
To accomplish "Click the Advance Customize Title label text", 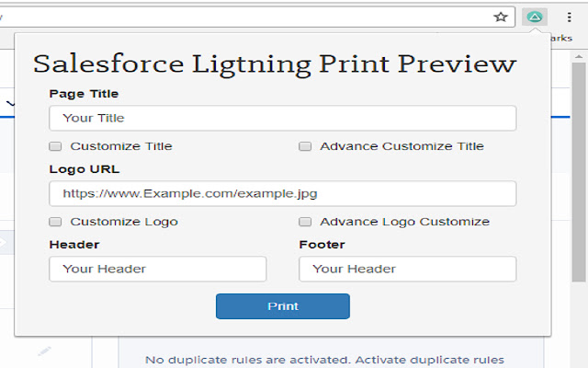I will pyautogui.click(x=402, y=146).
